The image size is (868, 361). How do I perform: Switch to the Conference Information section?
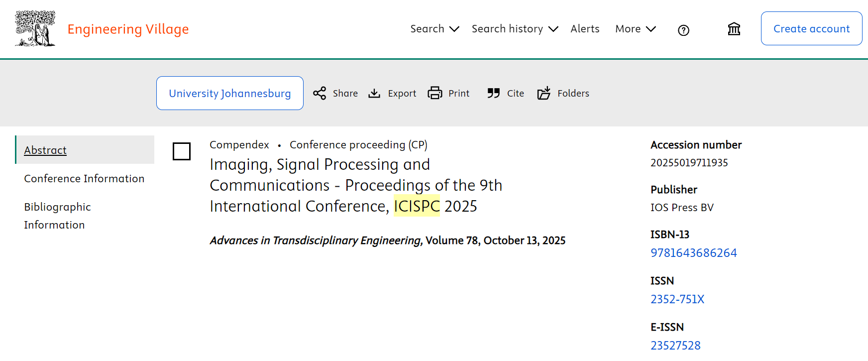tap(84, 178)
